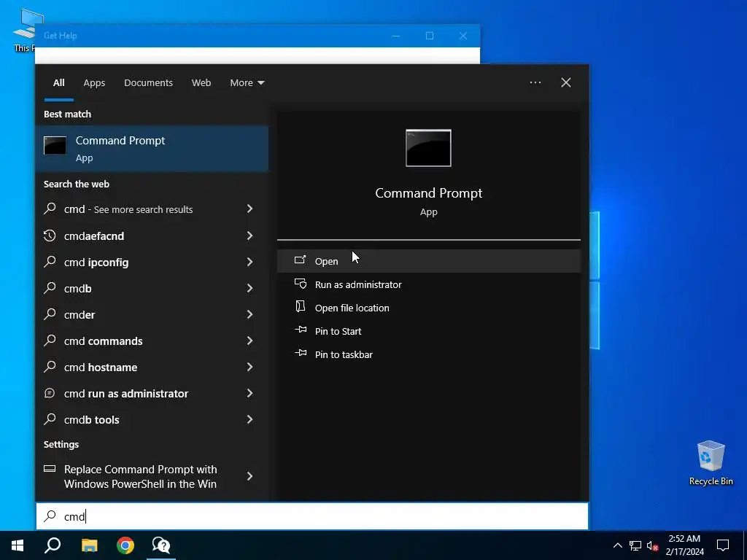The image size is (747, 560).
Task: Open the Recycle Bin desktop icon
Action: [x=711, y=463]
